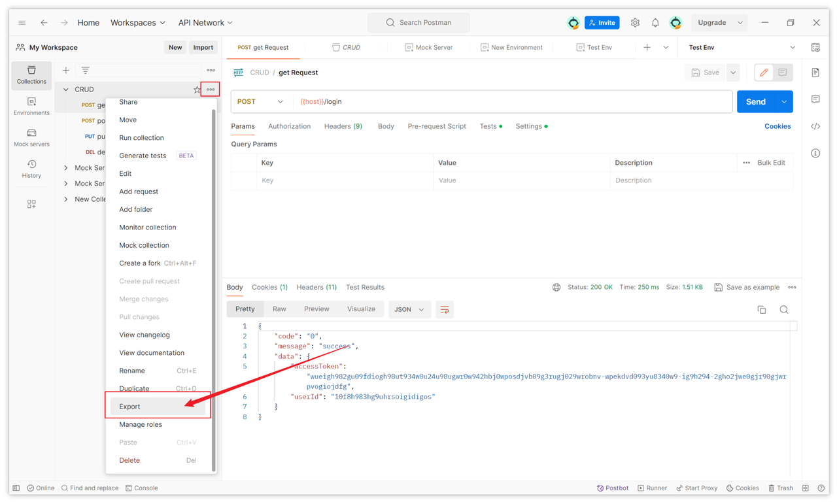Switch response view to Raw
Viewport: 837px width, 504px height.
(279, 309)
